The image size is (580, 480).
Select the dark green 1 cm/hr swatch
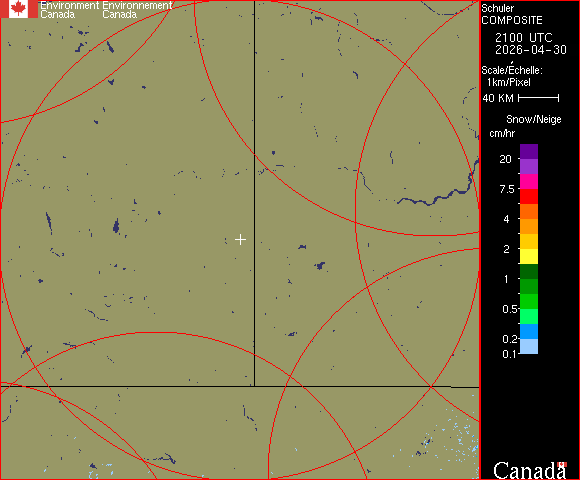(529, 271)
